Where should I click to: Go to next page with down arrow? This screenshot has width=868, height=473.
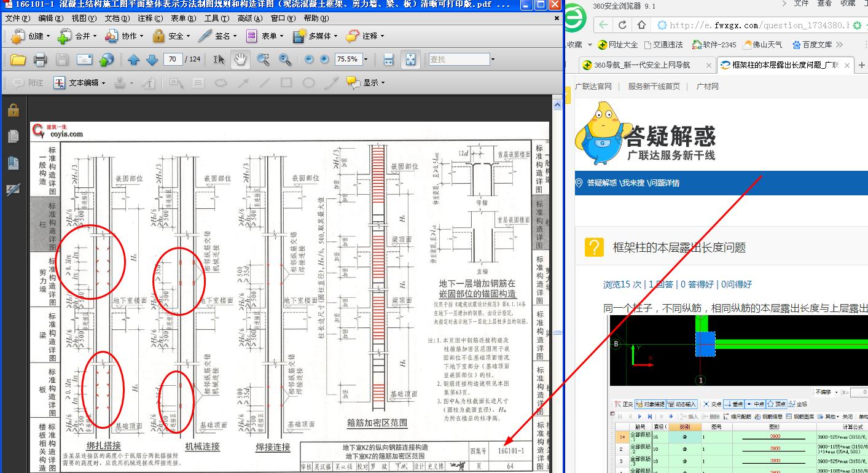tap(152, 60)
